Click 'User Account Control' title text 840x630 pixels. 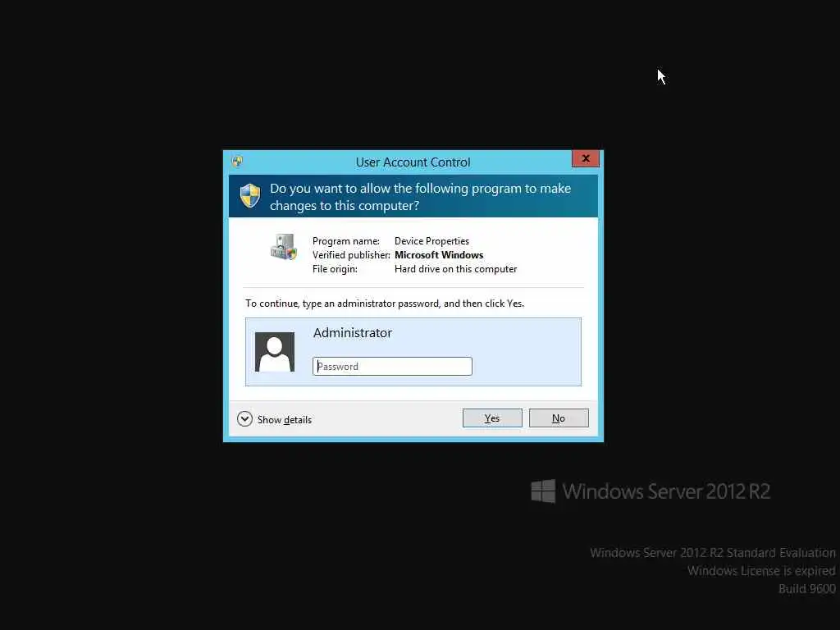click(413, 162)
